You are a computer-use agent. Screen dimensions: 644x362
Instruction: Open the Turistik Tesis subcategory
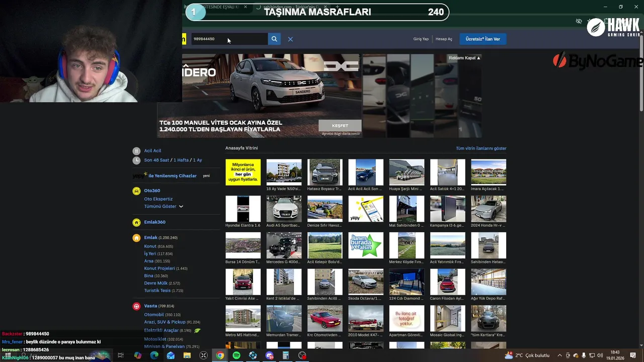[x=157, y=290]
